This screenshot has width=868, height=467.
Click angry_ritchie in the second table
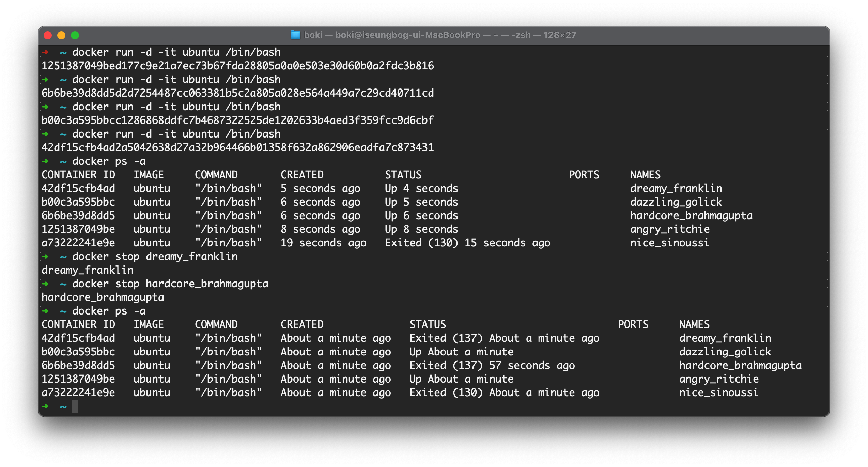(x=719, y=379)
